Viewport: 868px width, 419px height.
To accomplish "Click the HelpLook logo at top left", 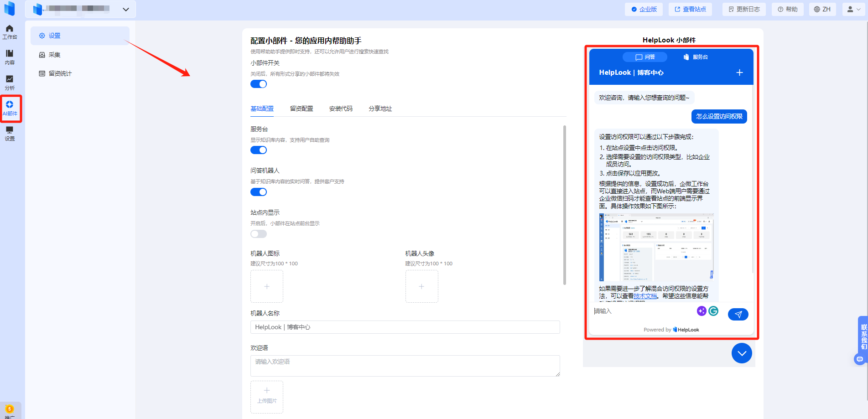I will tap(9, 9).
